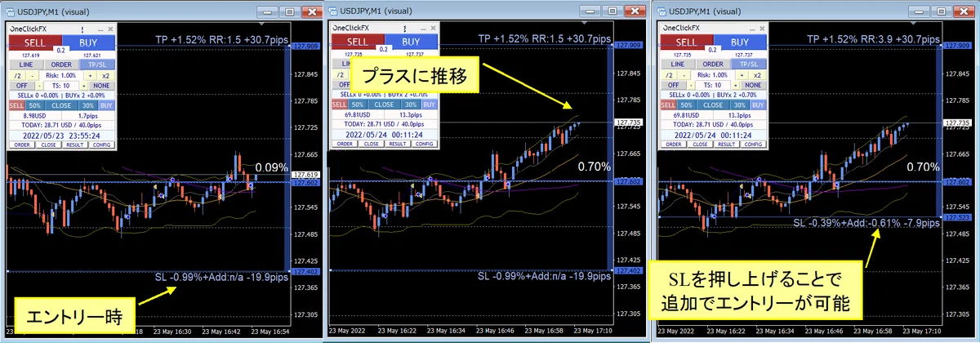Open the LINE tab in left window panel

click(x=26, y=65)
